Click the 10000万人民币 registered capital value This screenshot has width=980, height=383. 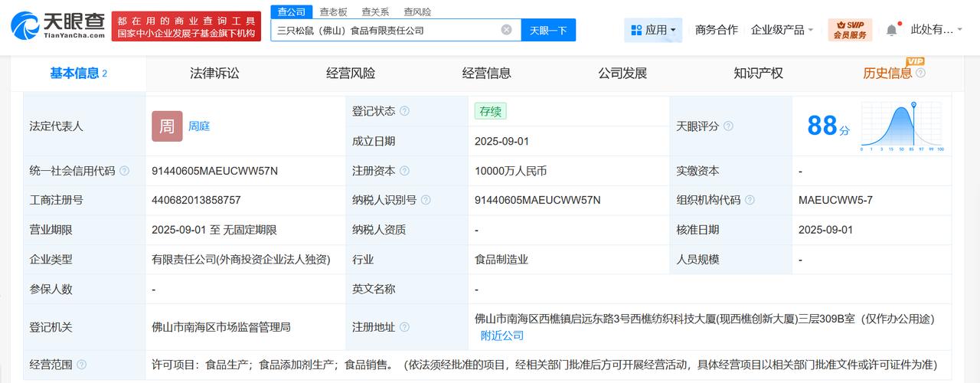[511, 171]
